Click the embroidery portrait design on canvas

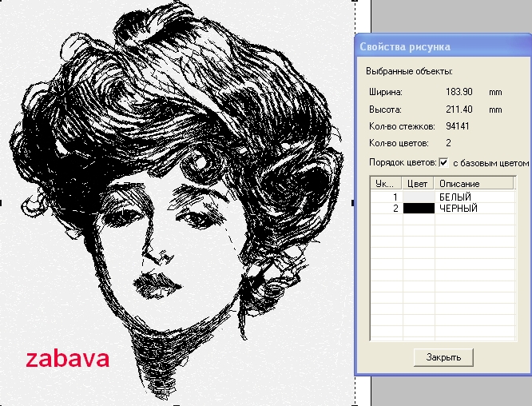click(x=177, y=201)
